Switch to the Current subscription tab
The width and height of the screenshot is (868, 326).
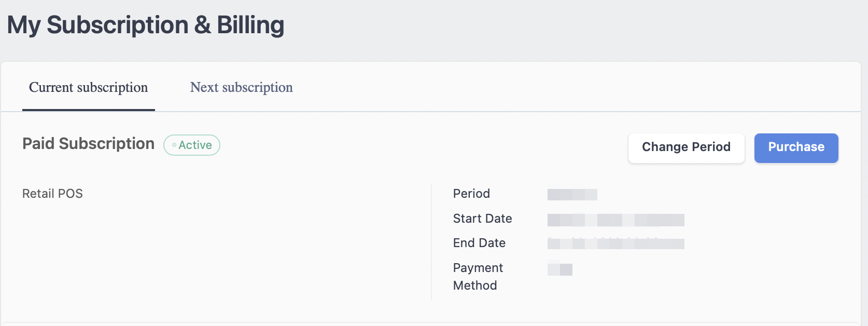pos(89,87)
